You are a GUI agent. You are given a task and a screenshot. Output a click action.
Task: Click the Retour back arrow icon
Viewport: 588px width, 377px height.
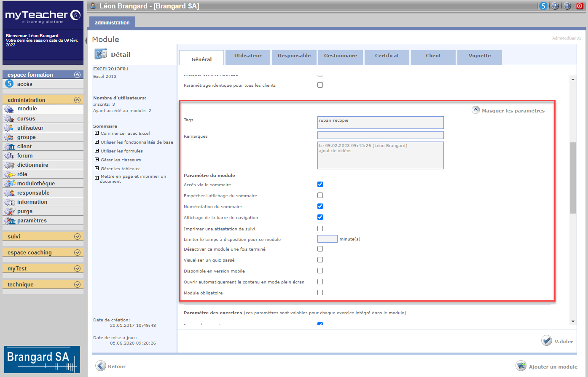(101, 366)
